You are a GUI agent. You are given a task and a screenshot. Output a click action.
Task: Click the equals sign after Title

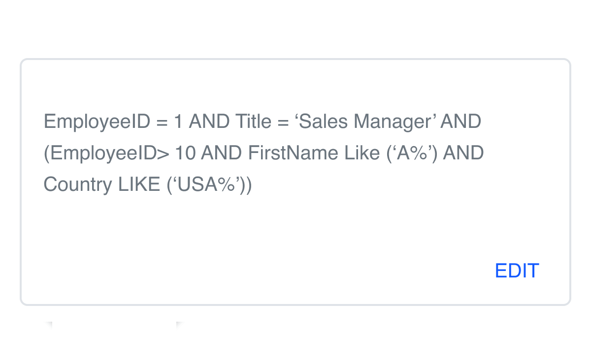tap(282, 121)
